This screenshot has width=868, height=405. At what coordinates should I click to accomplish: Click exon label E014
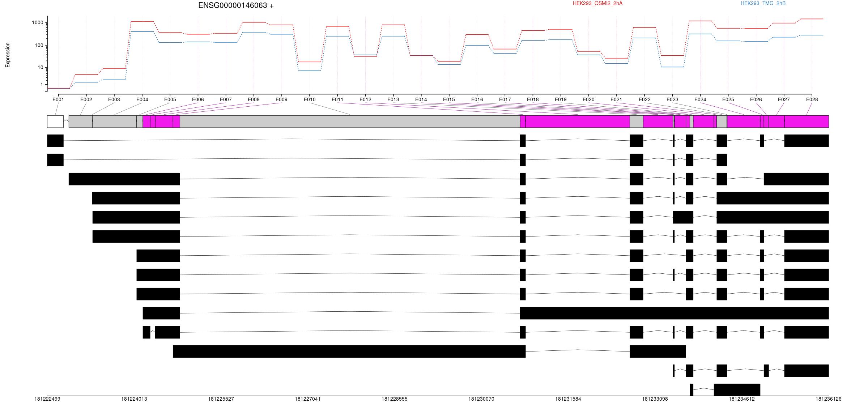(x=421, y=99)
